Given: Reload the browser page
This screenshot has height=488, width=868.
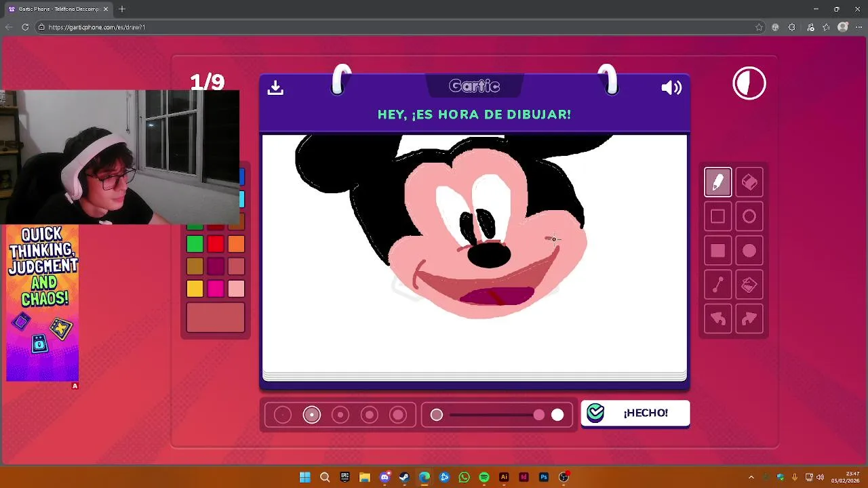Looking at the screenshot, I should point(25,27).
